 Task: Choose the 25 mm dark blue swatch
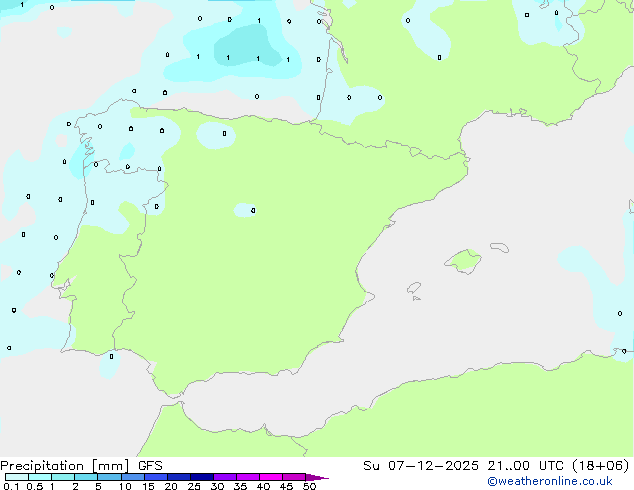202,477
